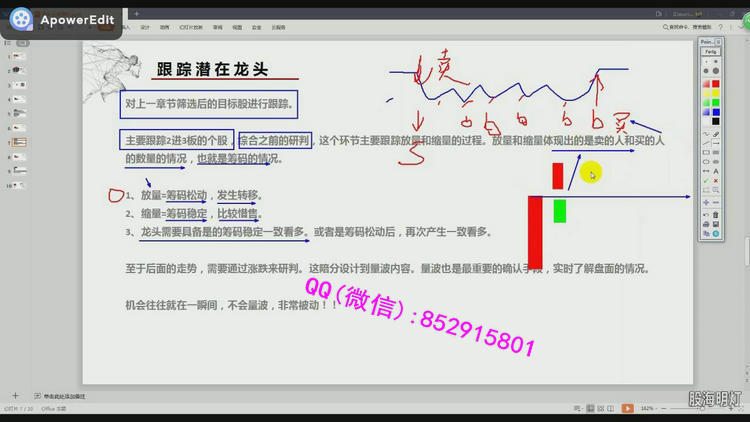
Task: Click the red X mark stamp tool
Action: point(716,181)
